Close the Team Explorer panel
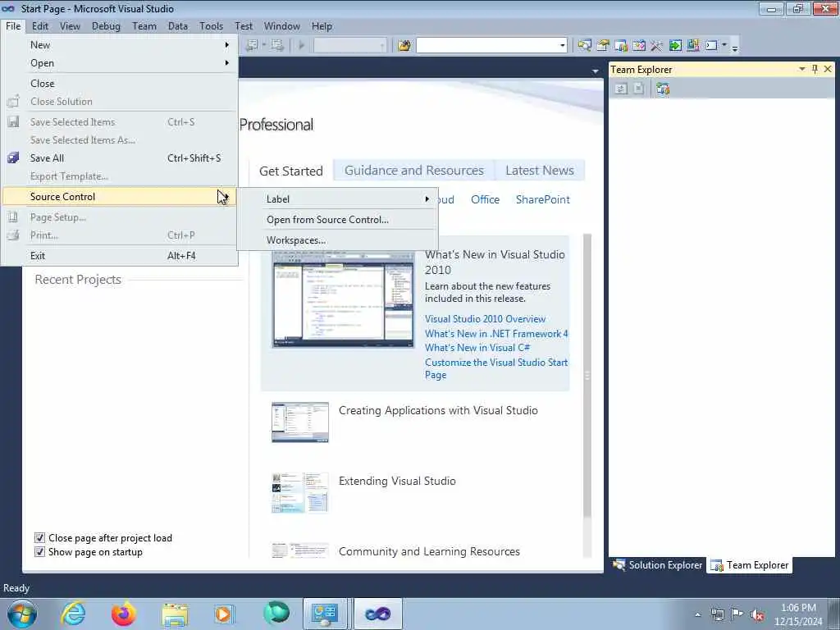The height and width of the screenshot is (630, 840). coord(828,69)
